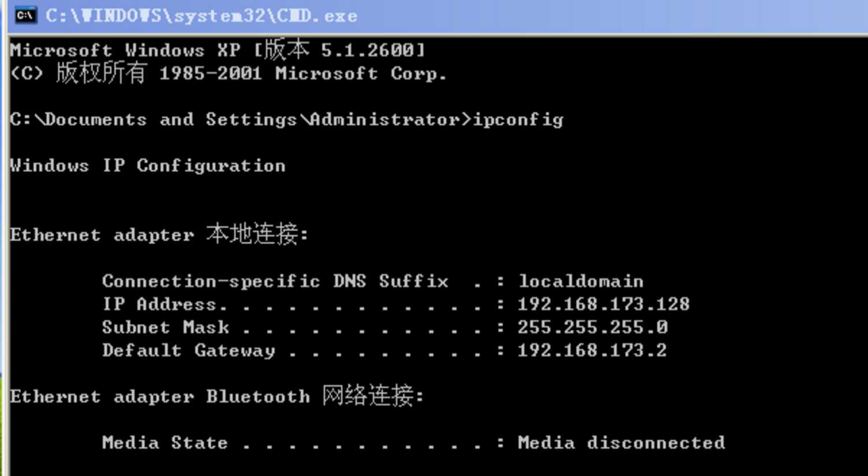The height and width of the screenshot is (476, 868).
Task: Click the subnet mask 255.255.255.0
Action: click(593, 327)
